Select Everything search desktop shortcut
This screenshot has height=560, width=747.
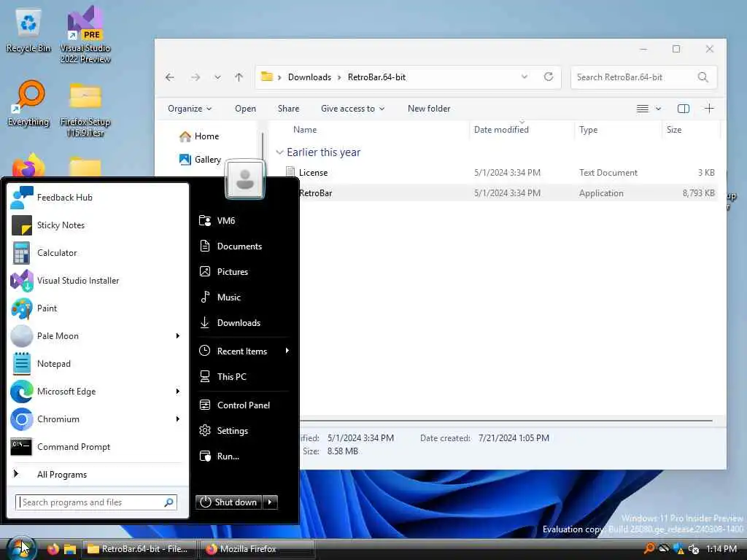click(x=28, y=104)
